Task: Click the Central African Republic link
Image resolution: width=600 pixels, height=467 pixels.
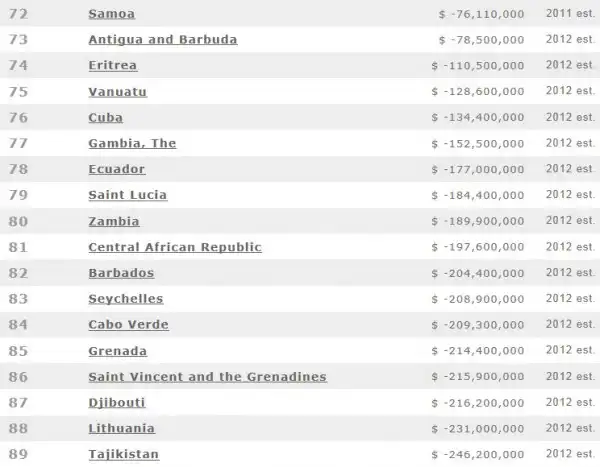Action: click(175, 247)
